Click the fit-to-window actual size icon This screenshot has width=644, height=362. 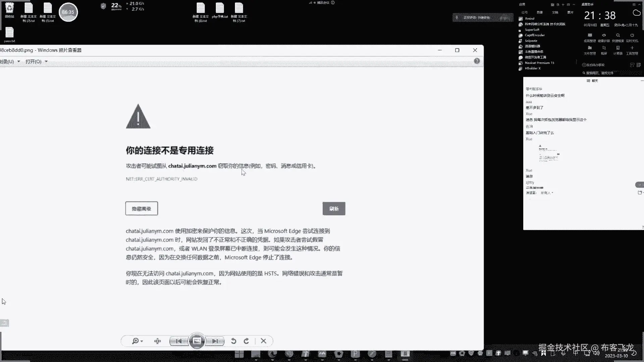pos(157,341)
